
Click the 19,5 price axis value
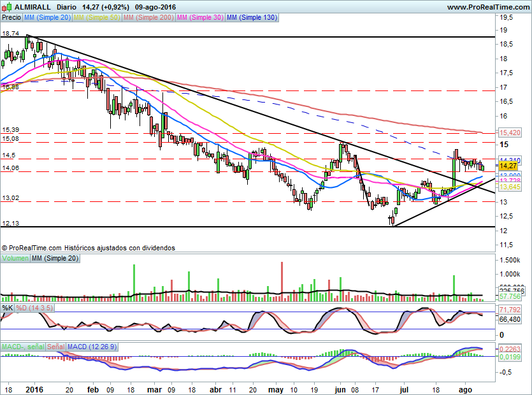point(507,17)
